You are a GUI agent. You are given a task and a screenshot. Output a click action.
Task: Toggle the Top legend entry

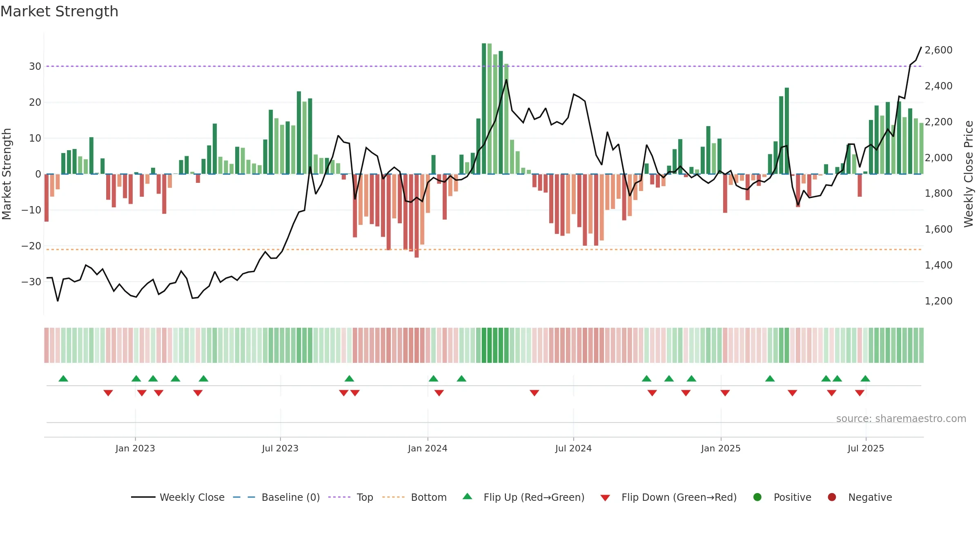(351, 497)
